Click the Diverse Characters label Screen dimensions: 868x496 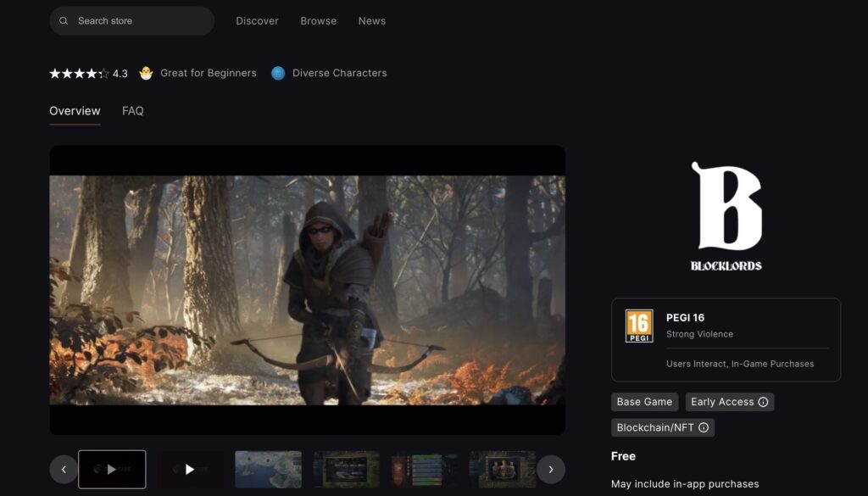click(340, 73)
